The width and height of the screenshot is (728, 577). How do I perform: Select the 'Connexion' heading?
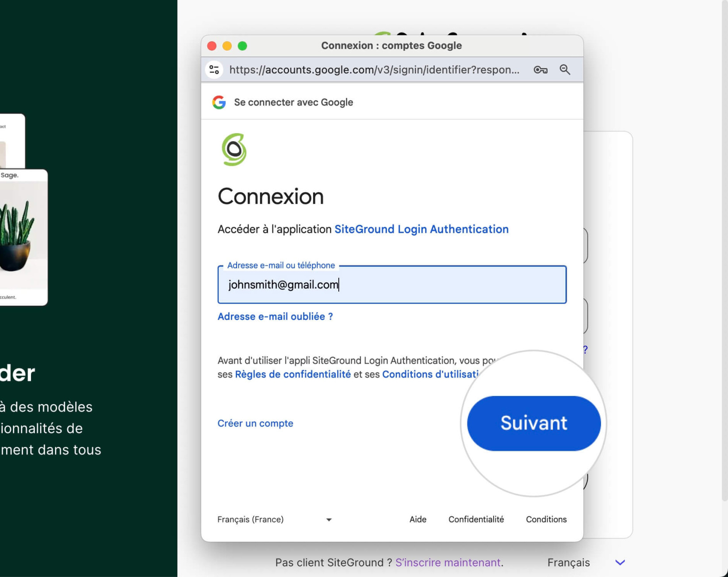pos(271,196)
